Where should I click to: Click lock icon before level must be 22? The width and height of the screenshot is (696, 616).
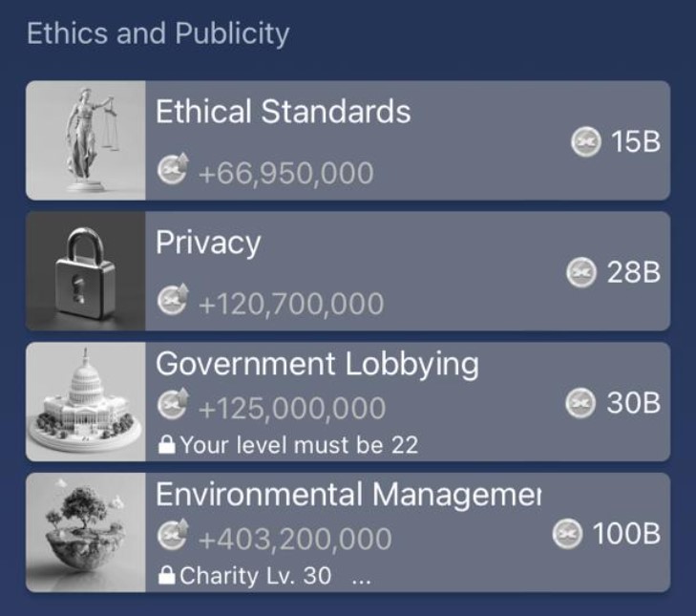point(166,444)
